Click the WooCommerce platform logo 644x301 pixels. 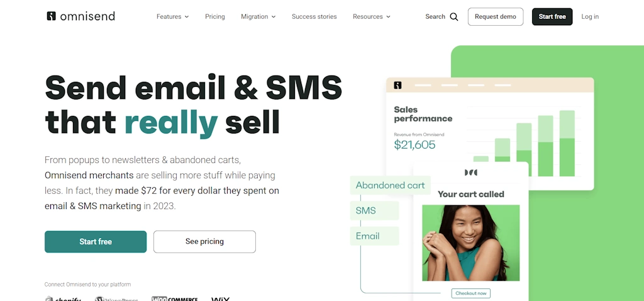(175, 299)
